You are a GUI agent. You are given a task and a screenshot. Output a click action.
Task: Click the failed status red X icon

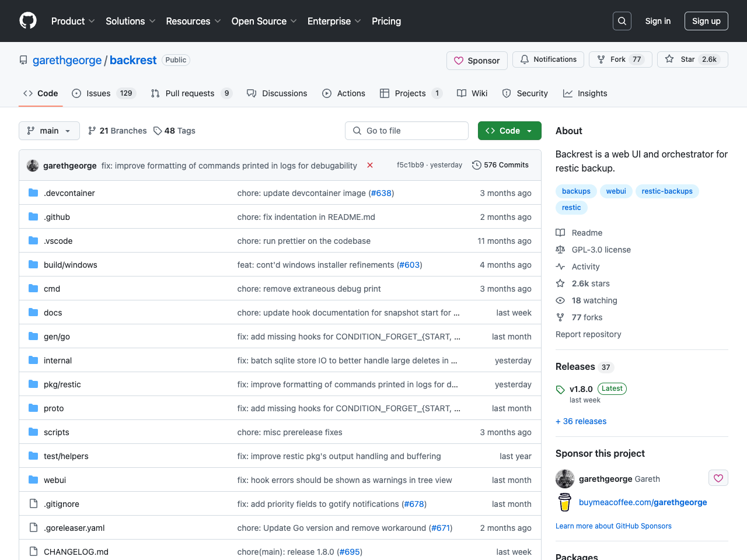tap(370, 165)
